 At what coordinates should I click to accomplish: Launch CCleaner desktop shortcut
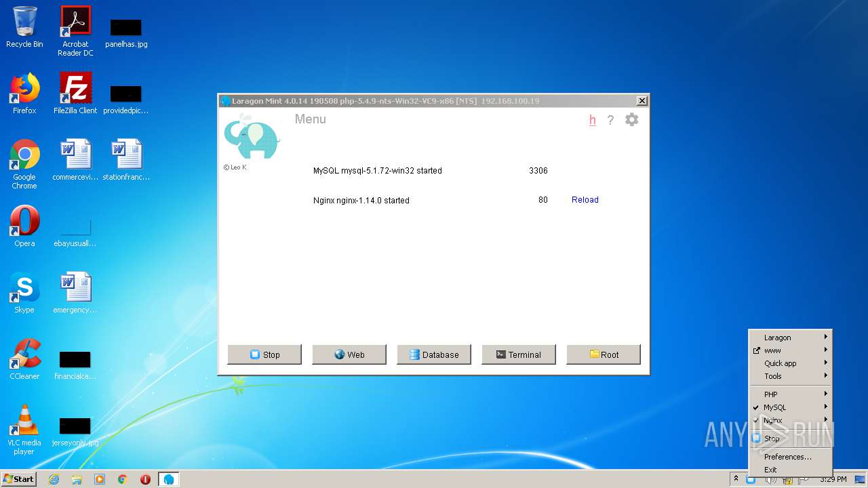[x=24, y=359]
